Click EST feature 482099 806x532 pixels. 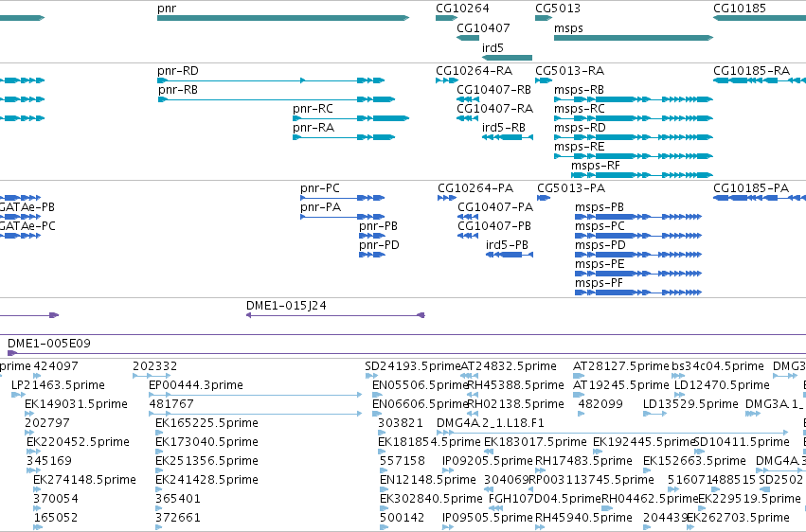coord(581,414)
